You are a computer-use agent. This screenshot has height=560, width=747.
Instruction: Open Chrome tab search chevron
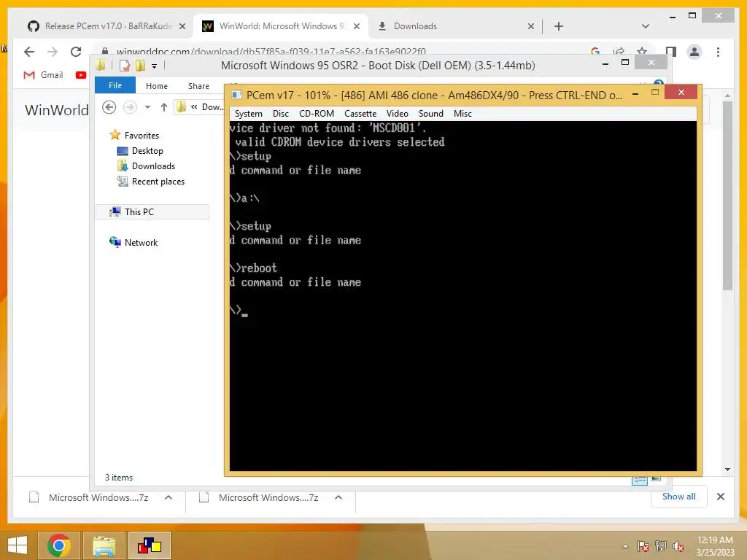pos(646,26)
